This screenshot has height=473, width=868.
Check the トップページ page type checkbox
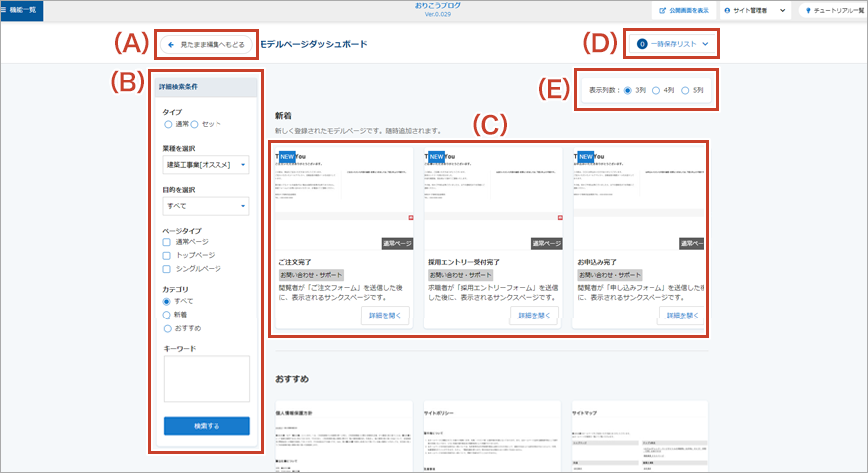point(168,255)
